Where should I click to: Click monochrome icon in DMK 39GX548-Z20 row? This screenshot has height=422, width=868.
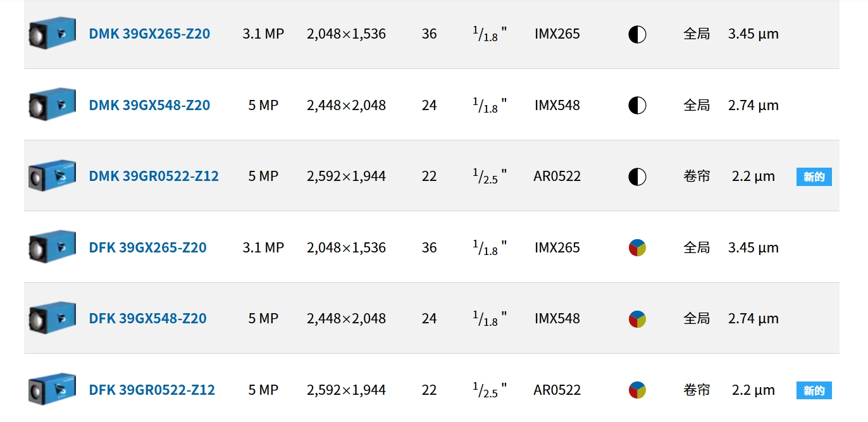[637, 105]
